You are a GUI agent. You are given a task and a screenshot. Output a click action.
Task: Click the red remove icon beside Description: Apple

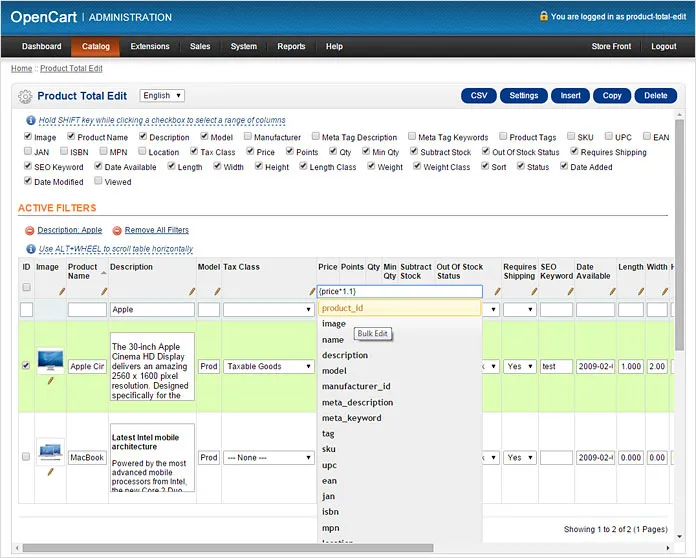point(30,230)
